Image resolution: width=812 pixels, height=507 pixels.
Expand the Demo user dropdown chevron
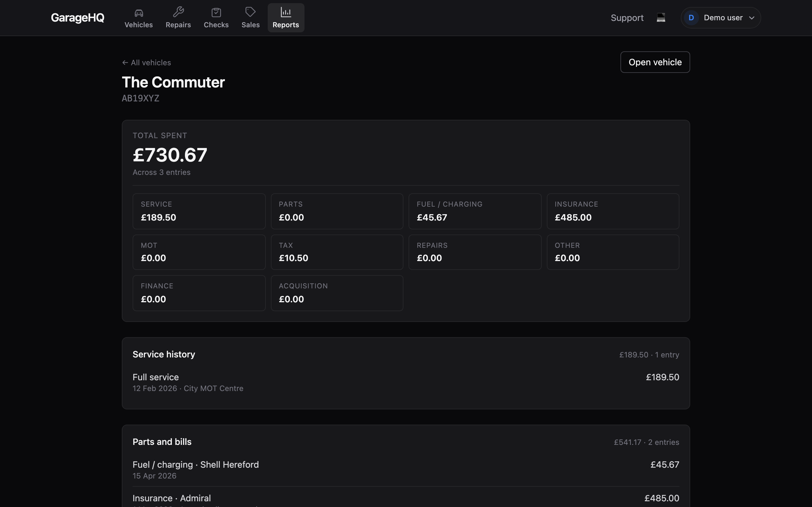752,18
